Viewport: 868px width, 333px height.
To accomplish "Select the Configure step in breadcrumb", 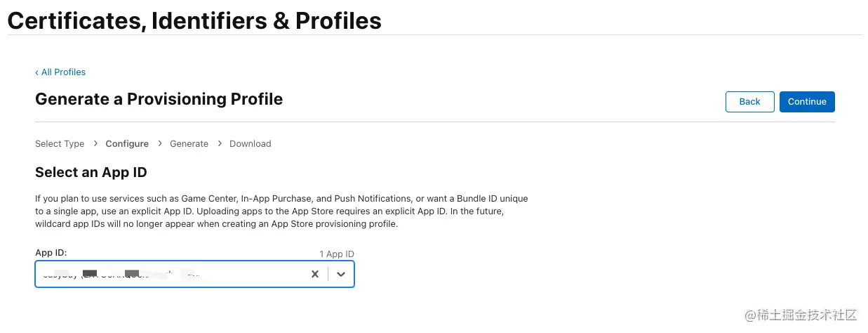I will click(127, 143).
